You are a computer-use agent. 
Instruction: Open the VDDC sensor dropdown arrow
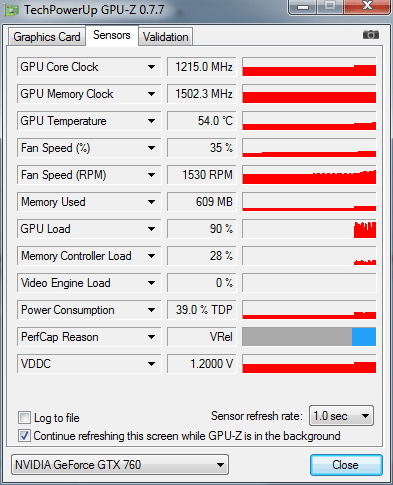click(151, 364)
